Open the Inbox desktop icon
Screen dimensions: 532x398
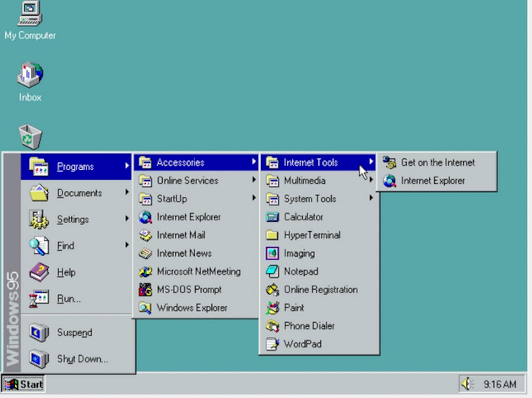tap(30, 75)
